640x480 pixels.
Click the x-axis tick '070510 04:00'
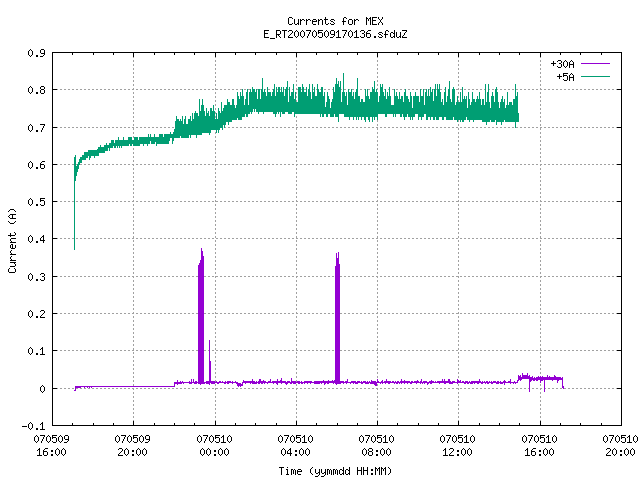pos(295,445)
